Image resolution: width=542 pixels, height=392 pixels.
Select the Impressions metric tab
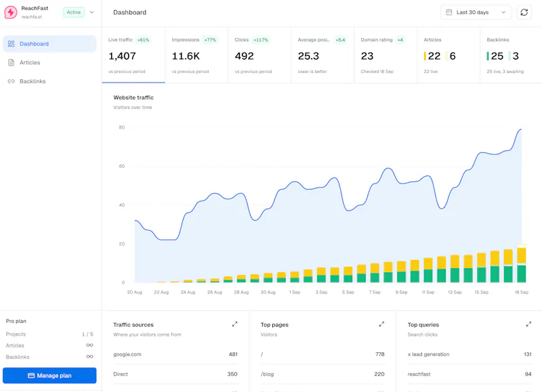point(196,55)
